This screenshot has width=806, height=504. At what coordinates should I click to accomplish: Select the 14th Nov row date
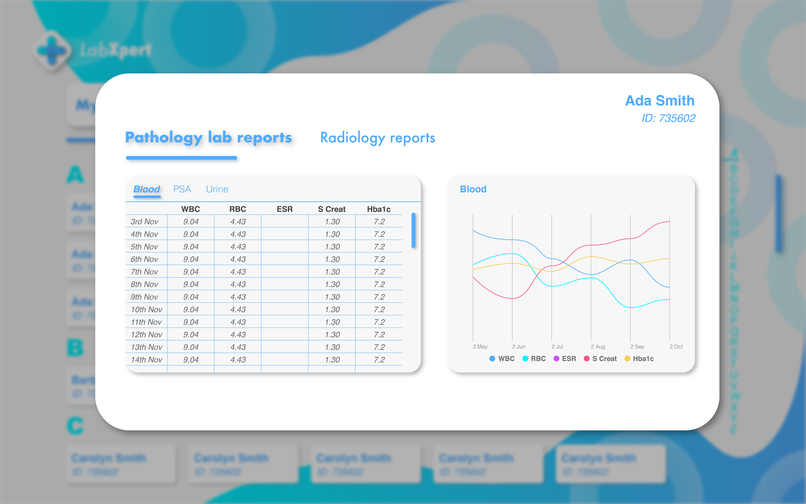pyautogui.click(x=146, y=359)
